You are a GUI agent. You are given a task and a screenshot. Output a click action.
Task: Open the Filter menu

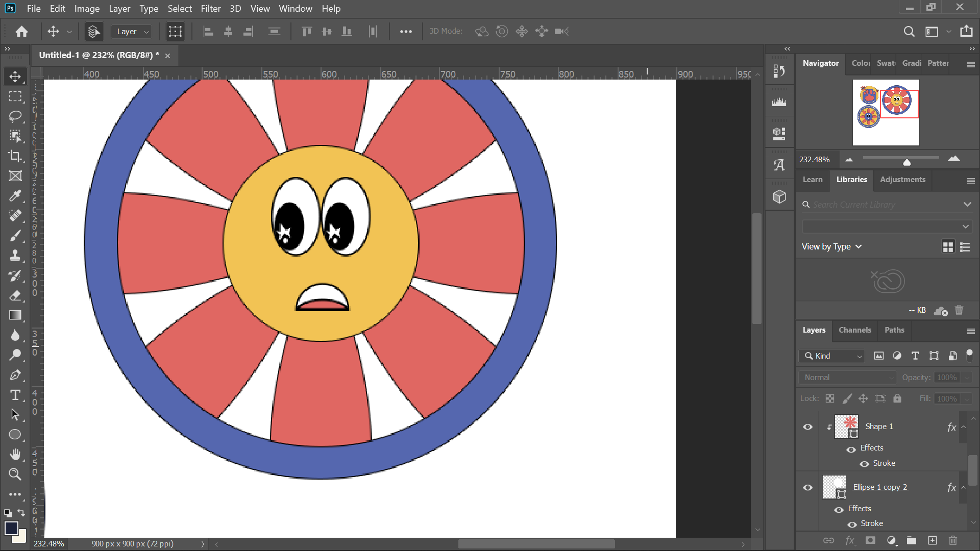[x=211, y=8]
